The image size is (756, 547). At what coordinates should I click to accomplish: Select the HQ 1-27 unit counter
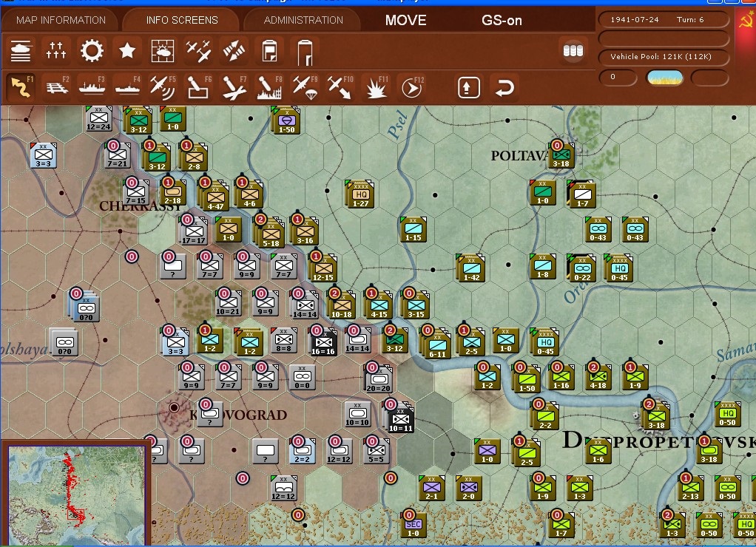tap(361, 194)
